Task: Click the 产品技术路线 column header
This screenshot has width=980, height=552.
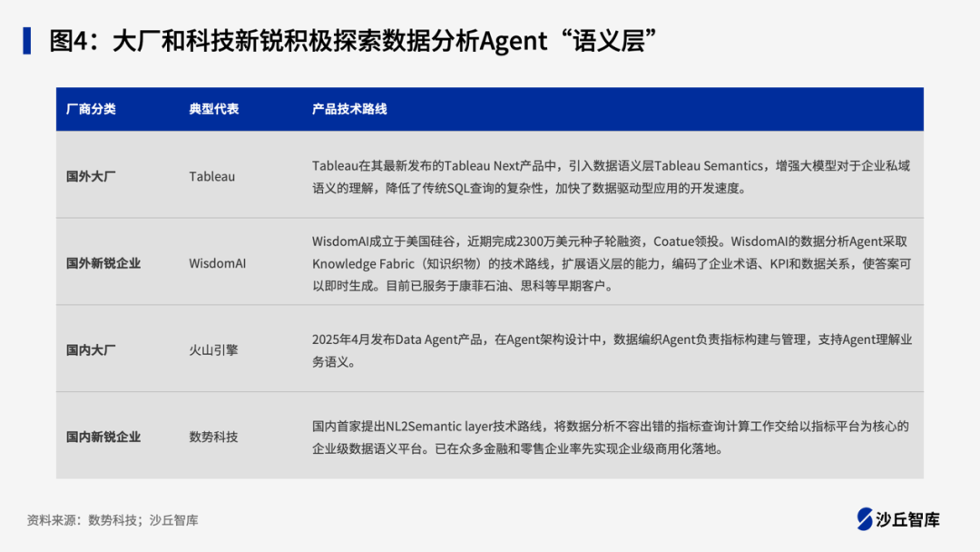Action: click(x=349, y=109)
